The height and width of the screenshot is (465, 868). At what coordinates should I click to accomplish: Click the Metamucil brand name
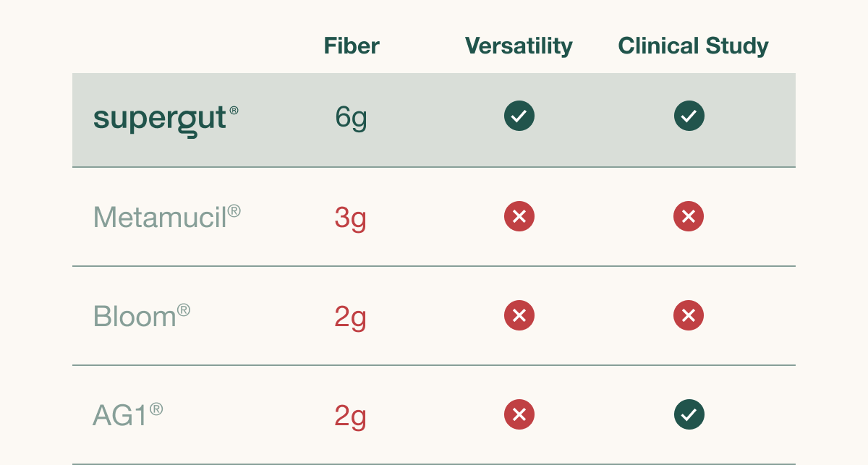click(x=161, y=217)
